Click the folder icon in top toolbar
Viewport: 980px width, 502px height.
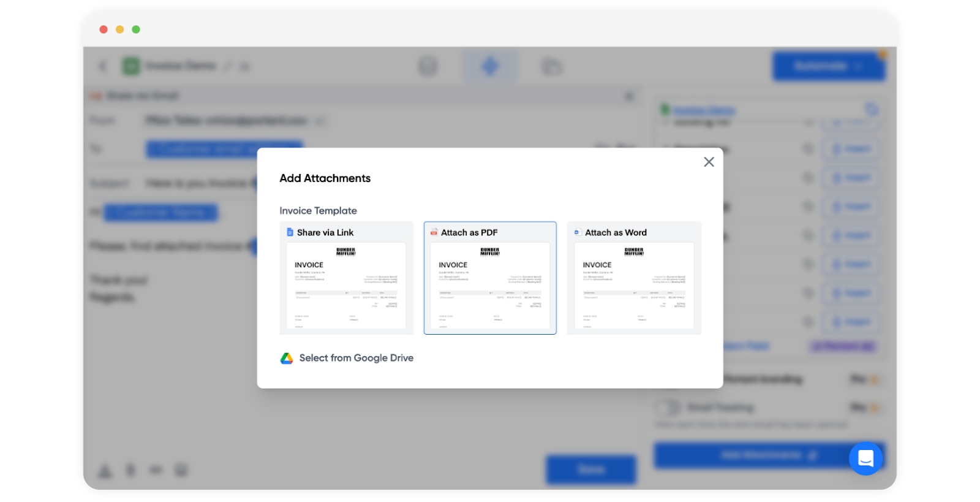(551, 66)
